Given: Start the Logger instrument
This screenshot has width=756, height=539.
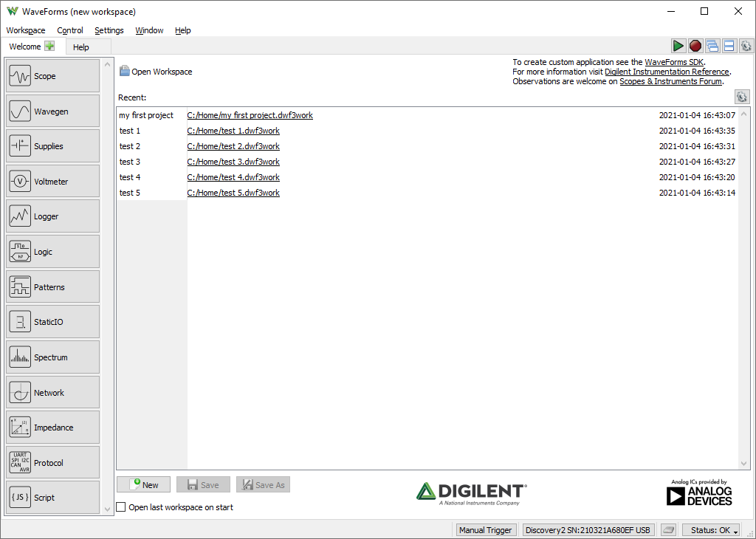Looking at the screenshot, I should 52,216.
